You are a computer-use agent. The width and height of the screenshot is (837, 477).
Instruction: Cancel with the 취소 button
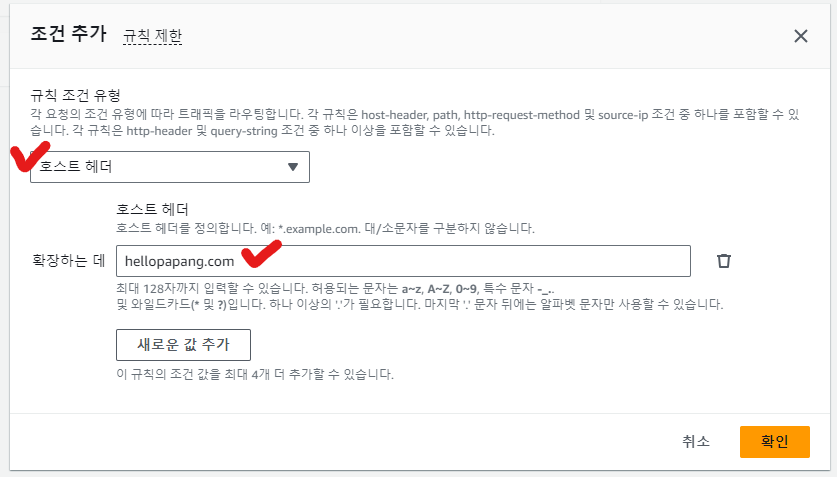pyautogui.click(x=696, y=441)
